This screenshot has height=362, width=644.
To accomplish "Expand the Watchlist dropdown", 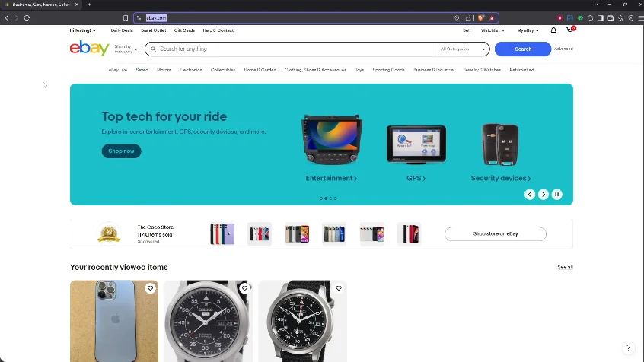I will click(x=493, y=30).
